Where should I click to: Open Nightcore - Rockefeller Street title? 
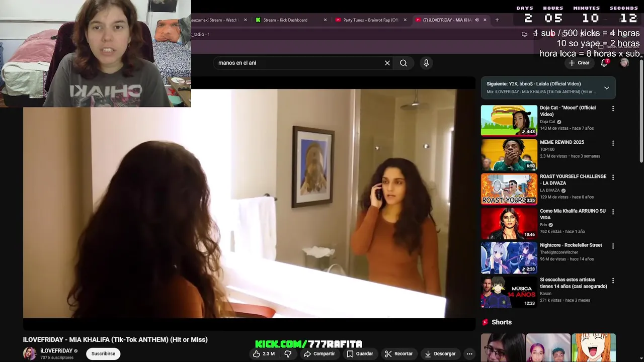click(571, 245)
